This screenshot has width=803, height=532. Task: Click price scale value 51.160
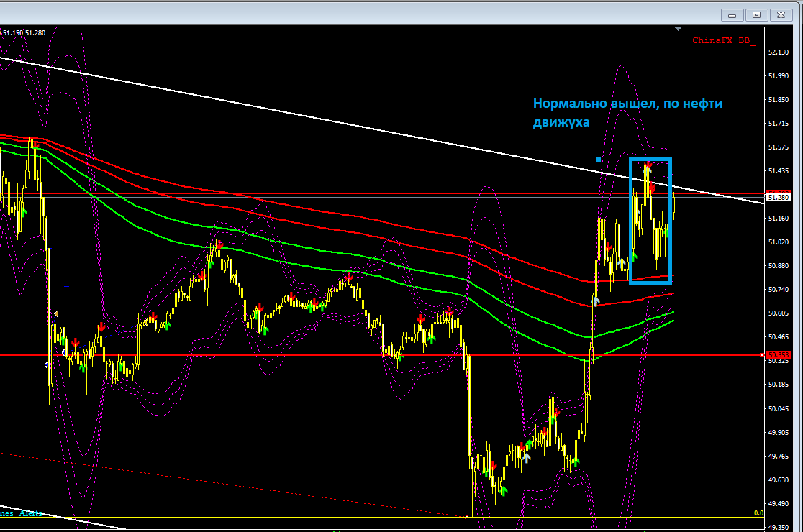pos(779,219)
